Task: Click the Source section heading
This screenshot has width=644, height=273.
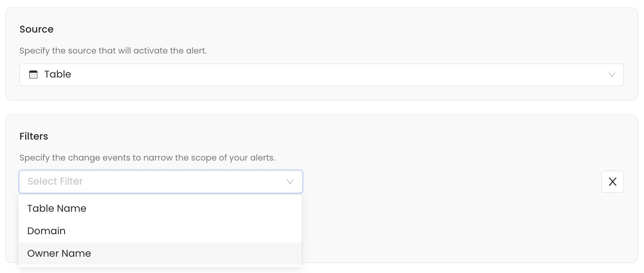Action: click(37, 29)
